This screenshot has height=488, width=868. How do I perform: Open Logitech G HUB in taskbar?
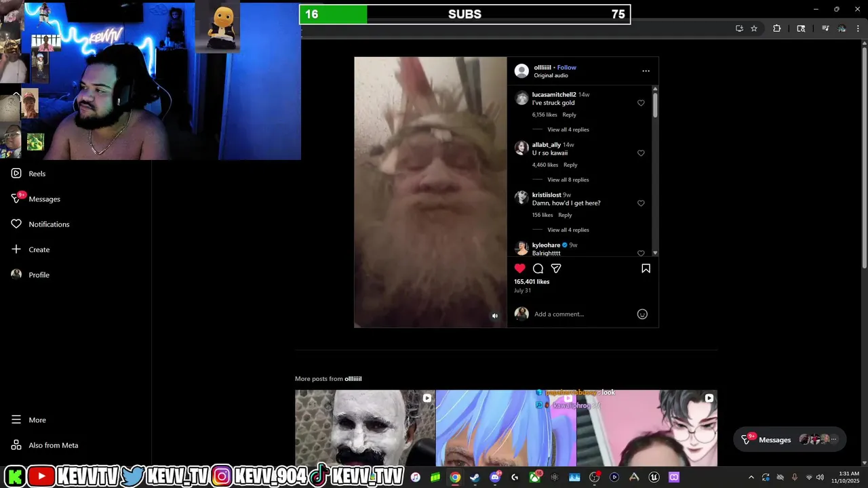point(515,477)
